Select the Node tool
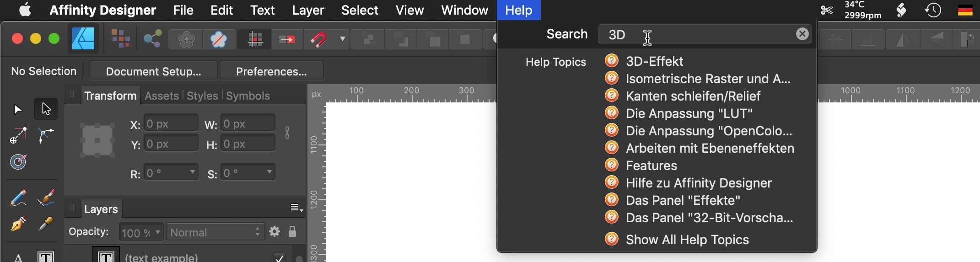 [46, 109]
